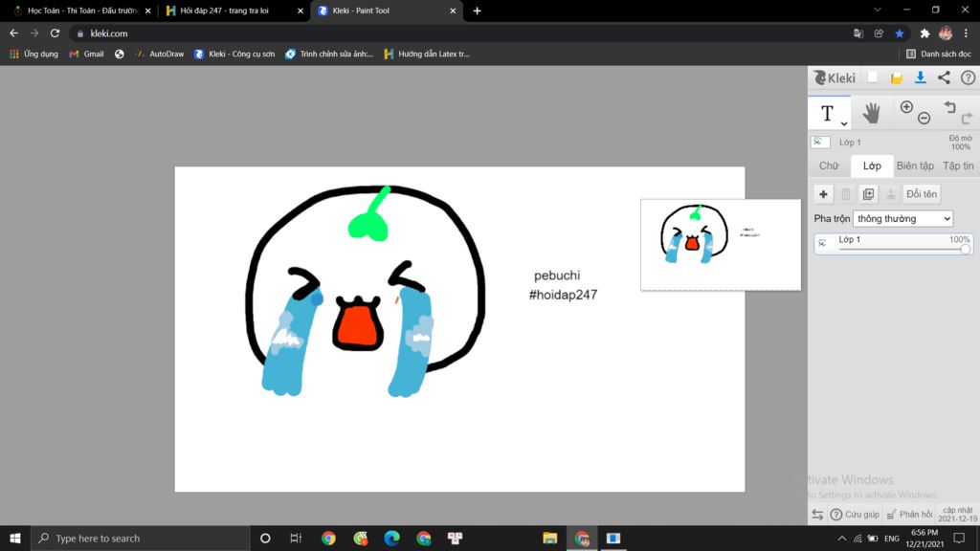
Task: Click the canvas navigator preview
Action: [x=721, y=245]
